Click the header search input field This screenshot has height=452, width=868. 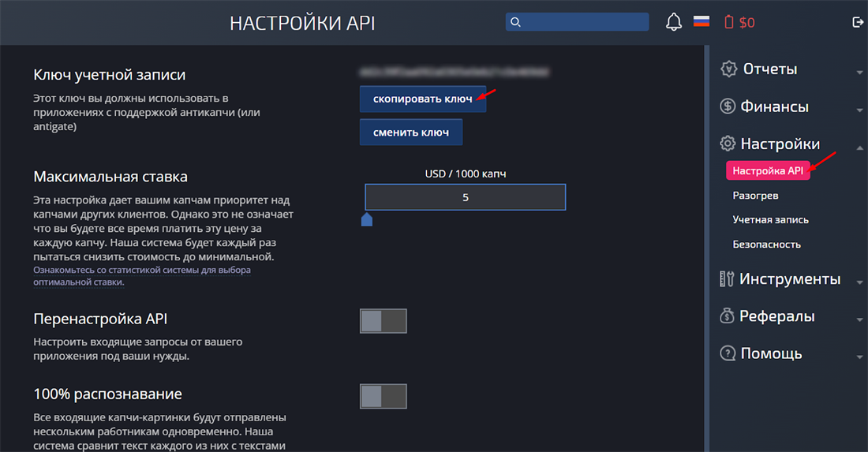coord(577,21)
